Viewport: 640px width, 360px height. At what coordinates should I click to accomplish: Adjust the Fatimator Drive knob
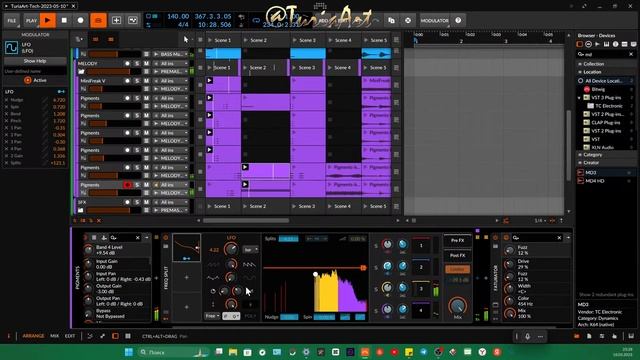[x=509, y=264]
